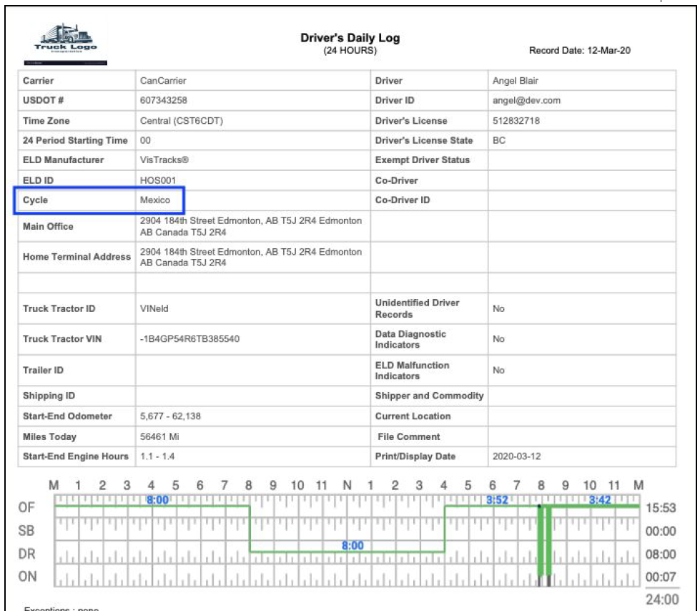Select the VisTracks ELD manufacturer value
The image size is (700, 611).
[x=164, y=160]
